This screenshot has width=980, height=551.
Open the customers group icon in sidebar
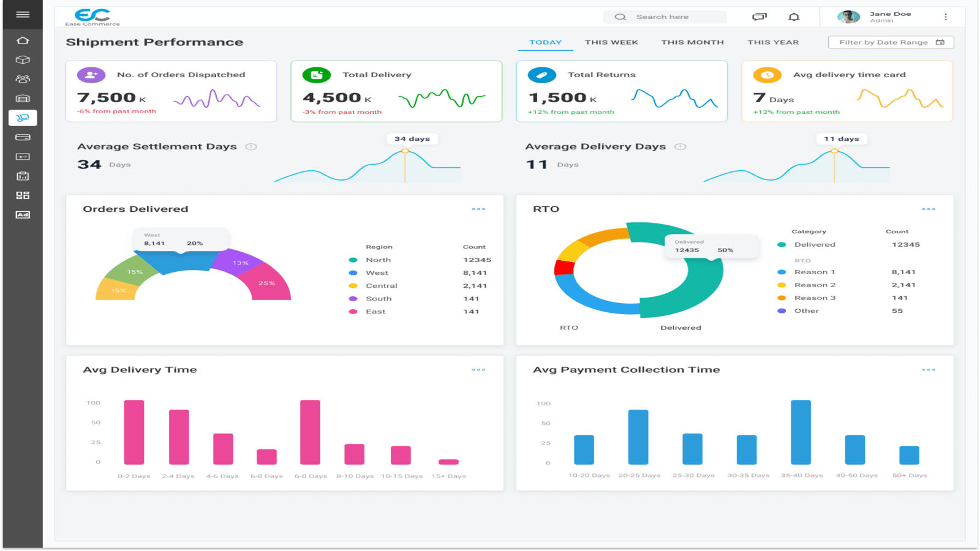[x=23, y=79]
